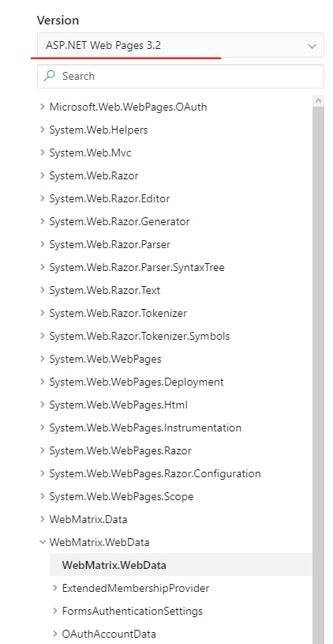Viewport: 333px width, 644px height.
Task: Expand the System.Web.WebPages.Html chevron
Action: point(43,405)
